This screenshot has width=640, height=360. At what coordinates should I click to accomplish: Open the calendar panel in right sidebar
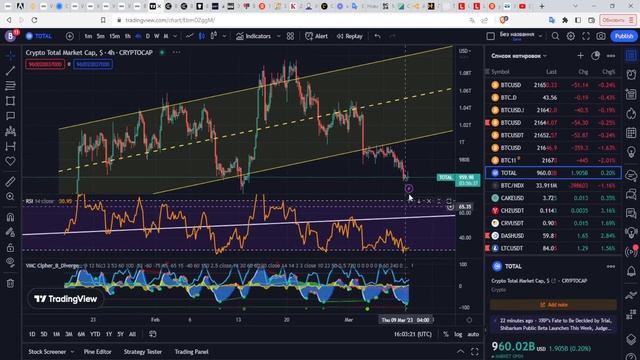[x=631, y=133]
